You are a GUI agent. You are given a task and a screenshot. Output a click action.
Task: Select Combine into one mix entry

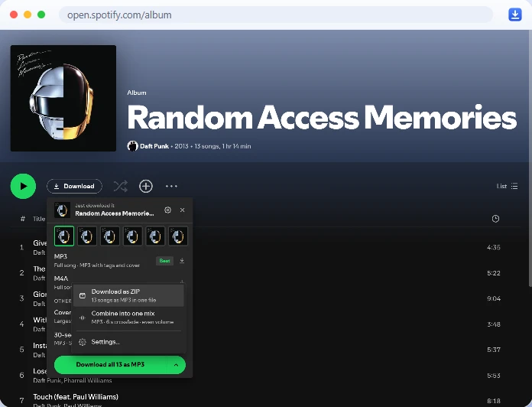coord(128,317)
